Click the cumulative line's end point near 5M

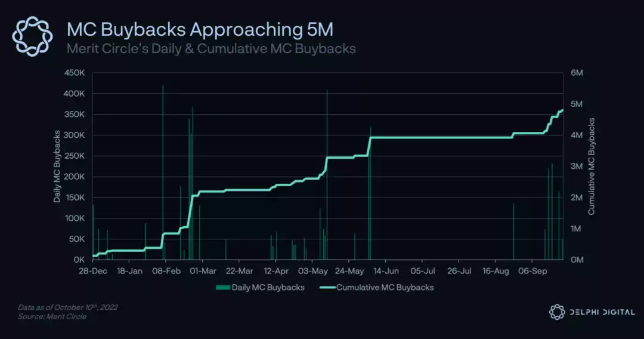click(562, 110)
